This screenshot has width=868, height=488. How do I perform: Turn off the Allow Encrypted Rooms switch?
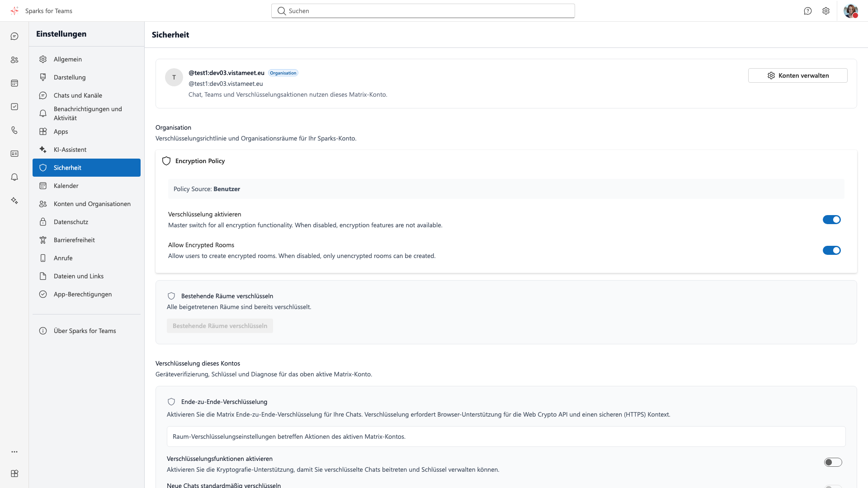tap(832, 250)
